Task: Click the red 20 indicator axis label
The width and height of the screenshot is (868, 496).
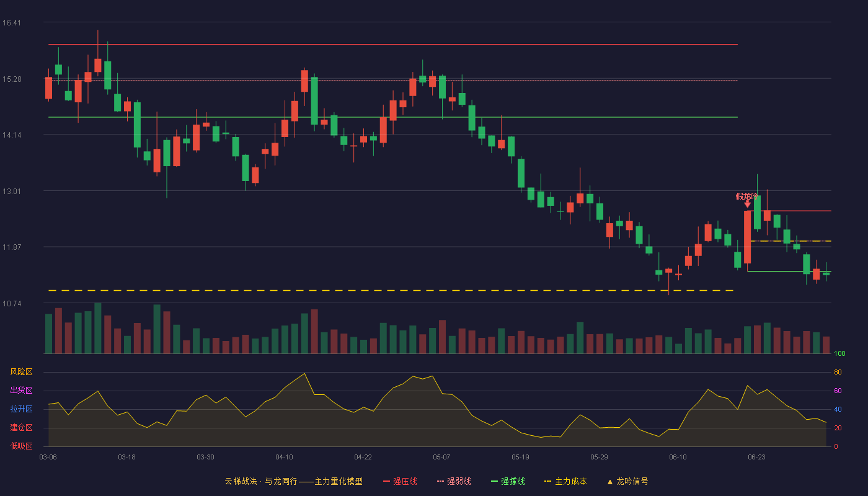Action: tap(838, 428)
